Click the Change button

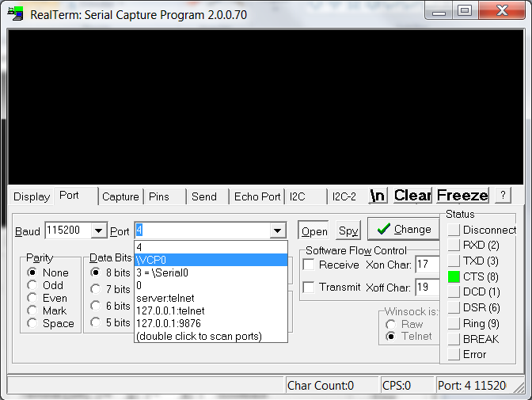(x=403, y=230)
